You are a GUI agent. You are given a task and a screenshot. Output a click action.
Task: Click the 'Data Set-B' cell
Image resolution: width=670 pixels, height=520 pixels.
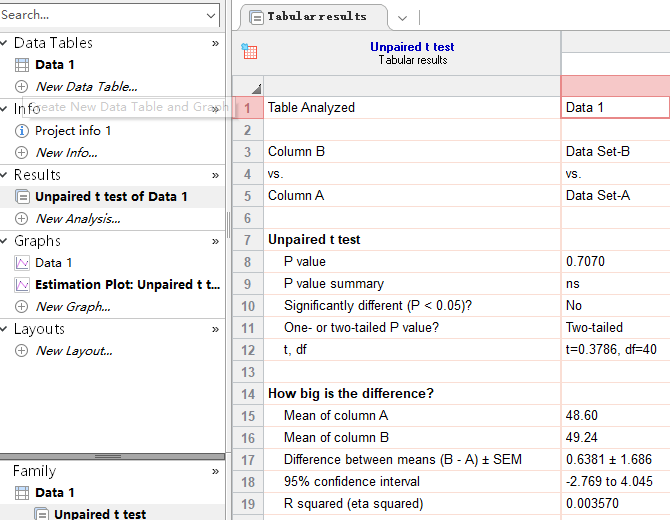(616, 152)
